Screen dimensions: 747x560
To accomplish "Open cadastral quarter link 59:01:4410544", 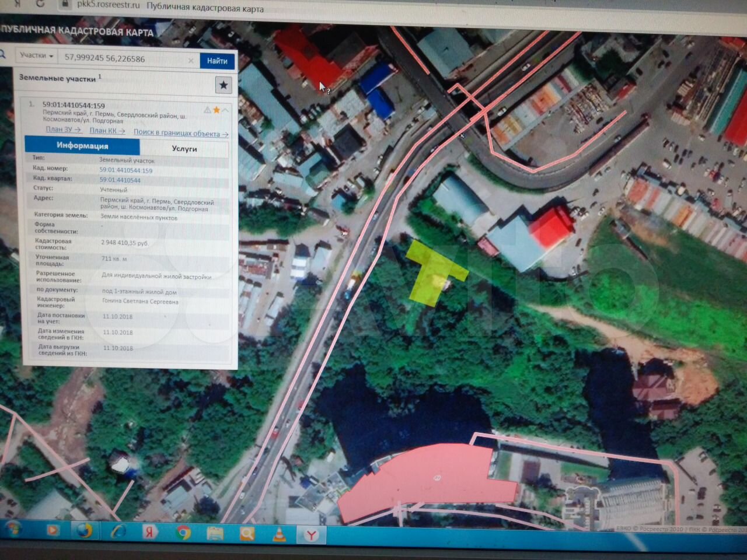I will [x=120, y=180].
